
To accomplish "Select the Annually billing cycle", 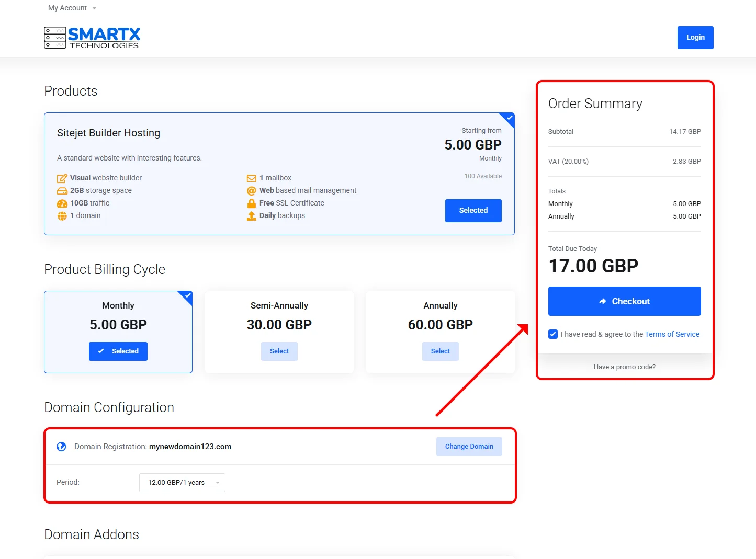I will (440, 351).
